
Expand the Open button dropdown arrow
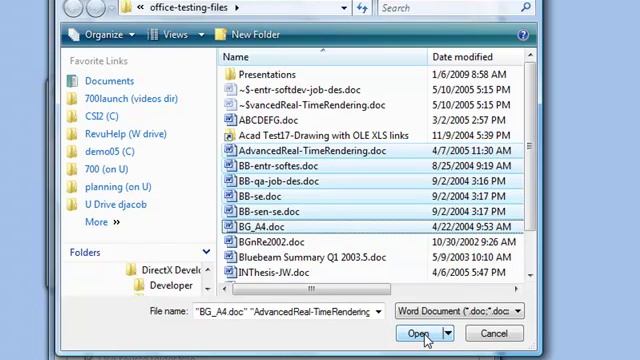pos(448,333)
